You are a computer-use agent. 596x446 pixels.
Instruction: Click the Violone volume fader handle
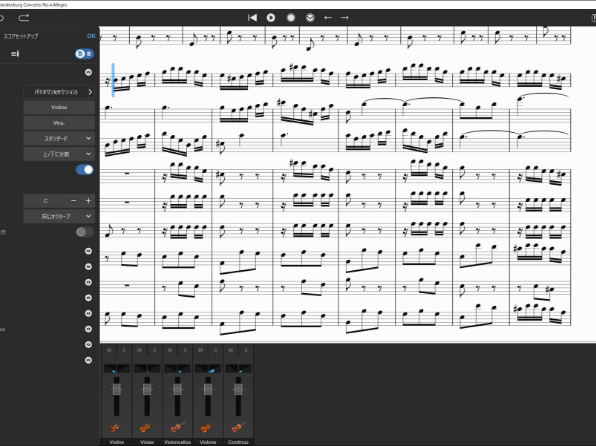coord(208,389)
